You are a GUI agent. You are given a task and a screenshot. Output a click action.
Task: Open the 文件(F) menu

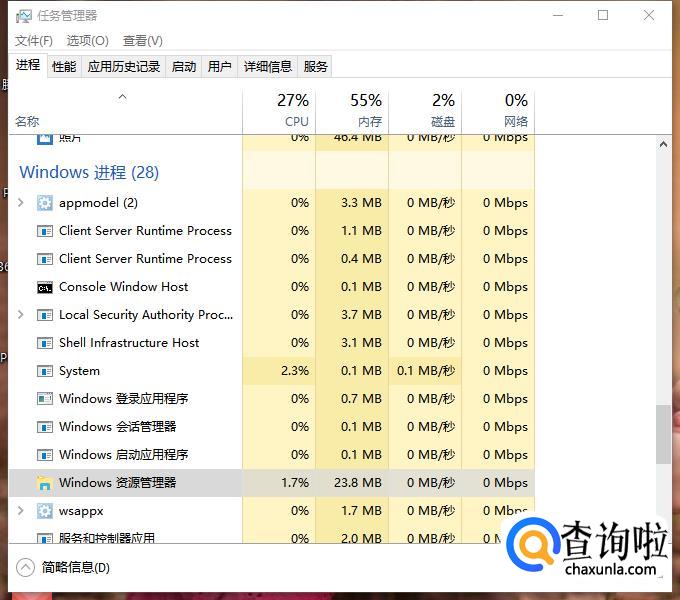point(34,41)
